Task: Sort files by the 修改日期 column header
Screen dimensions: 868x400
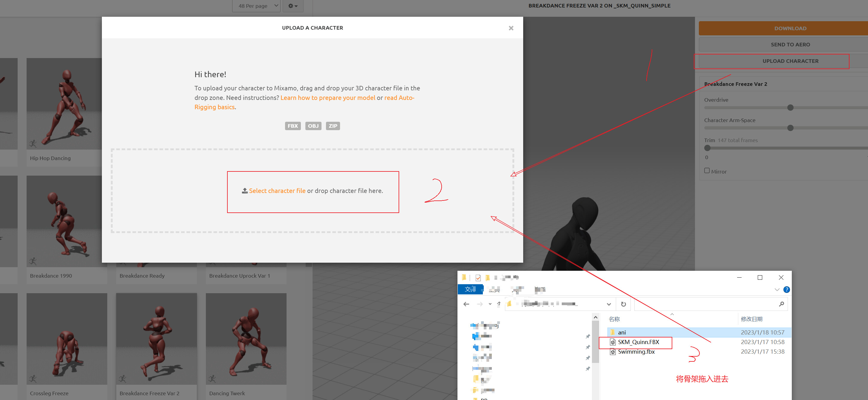Action: (x=752, y=319)
